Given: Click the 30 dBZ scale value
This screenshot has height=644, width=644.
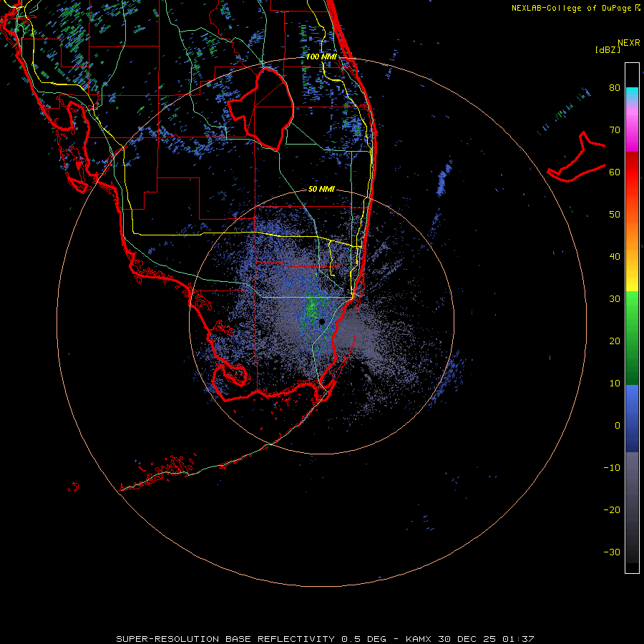Looking at the screenshot, I should click(x=615, y=299).
